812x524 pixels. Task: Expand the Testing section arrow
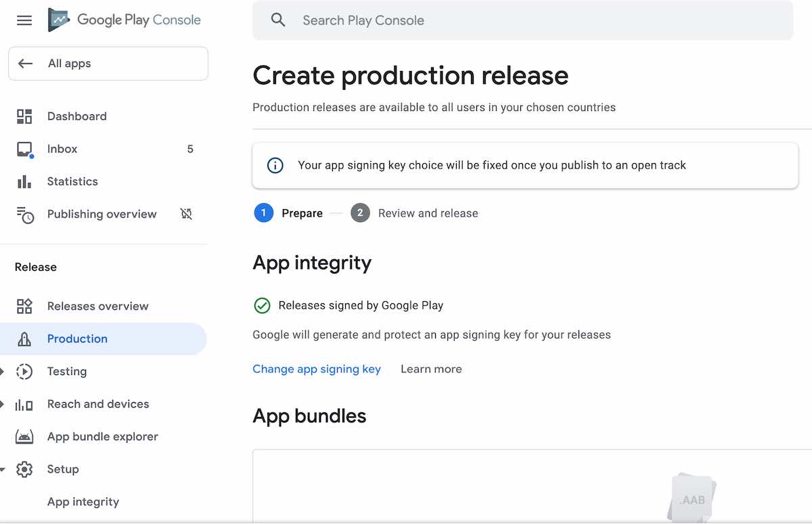pos(2,372)
